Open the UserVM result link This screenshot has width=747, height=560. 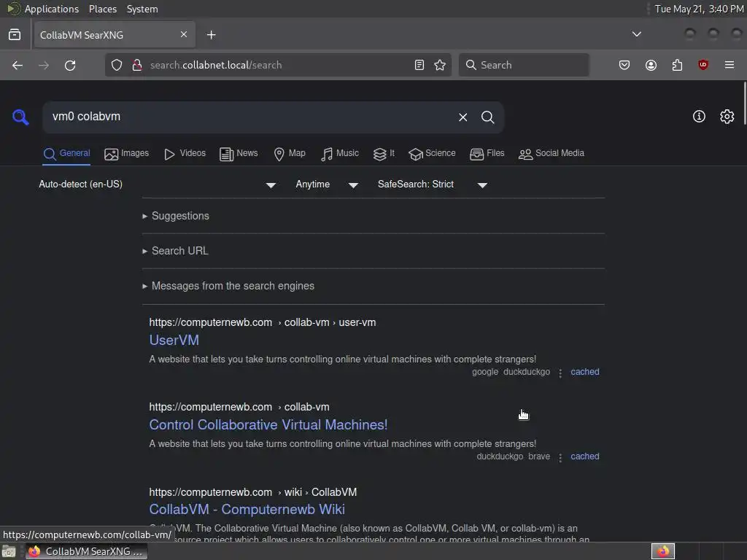pos(174,340)
